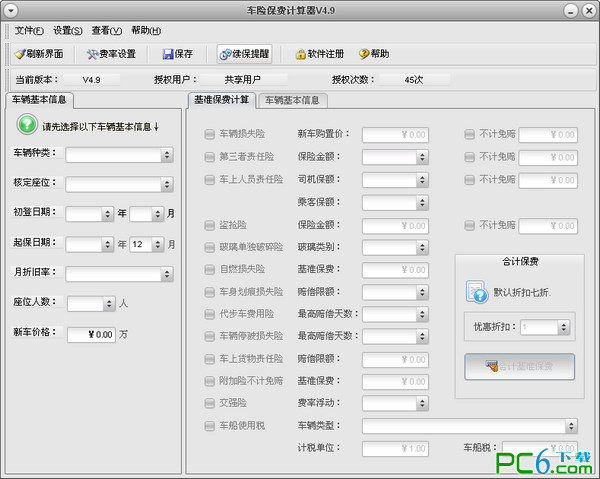Viewport: 600px width, 479px height.
Task: Check the 盗抢险 option
Action: coord(209,225)
